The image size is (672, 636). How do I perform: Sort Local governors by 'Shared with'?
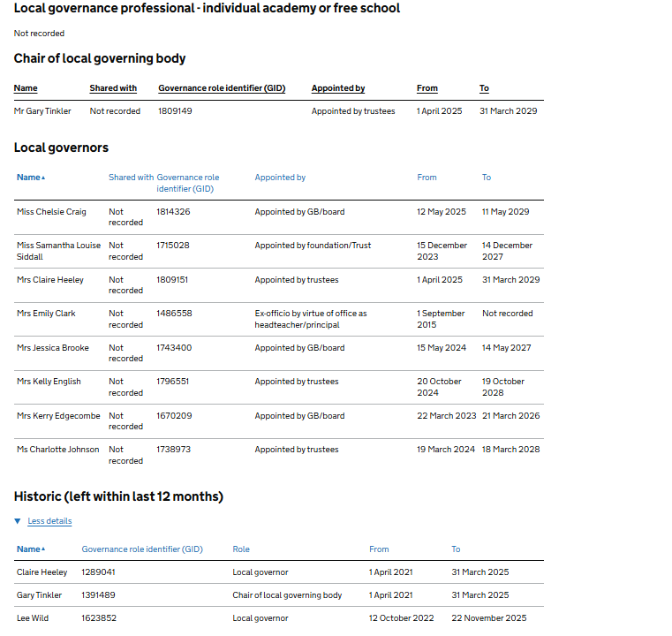click(131, 178)
